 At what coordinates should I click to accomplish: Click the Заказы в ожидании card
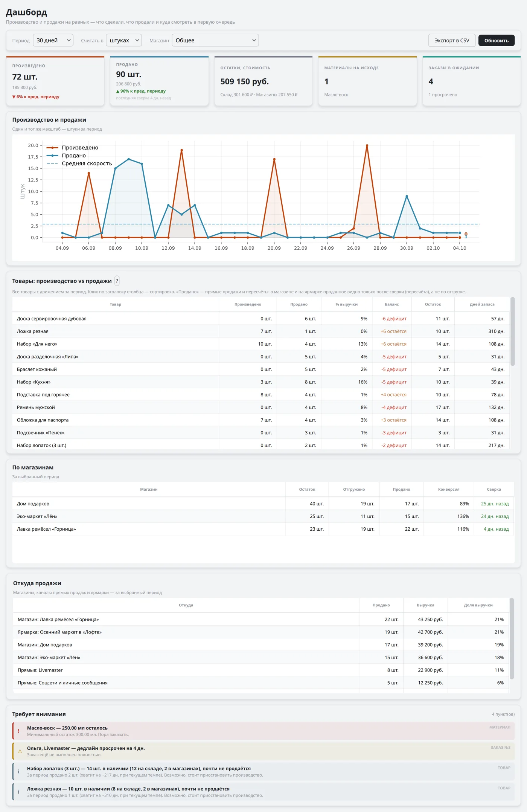coord(472,81)
